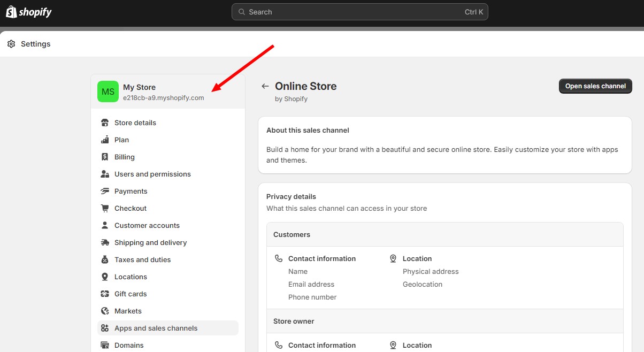Click the 'by Shopify' subtitle
The width and height of the screenshot is (644, 352).
291,99
